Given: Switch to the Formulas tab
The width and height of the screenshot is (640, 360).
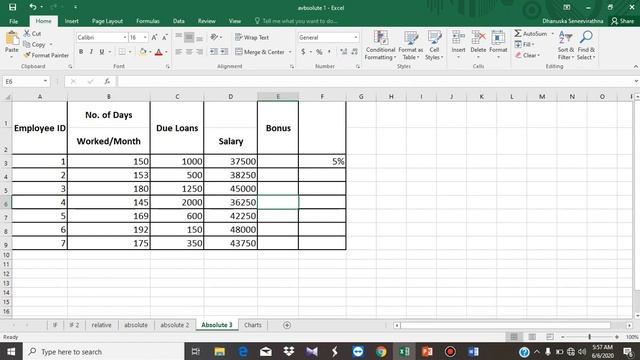Looking at the screenshot, I should (148, 21).
